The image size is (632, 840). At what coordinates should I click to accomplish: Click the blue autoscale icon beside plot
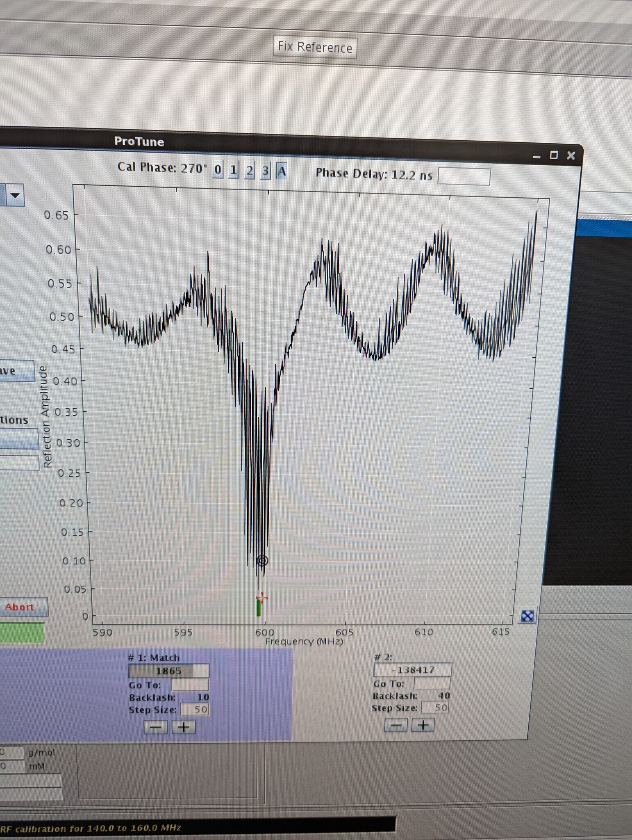[527, 616]
